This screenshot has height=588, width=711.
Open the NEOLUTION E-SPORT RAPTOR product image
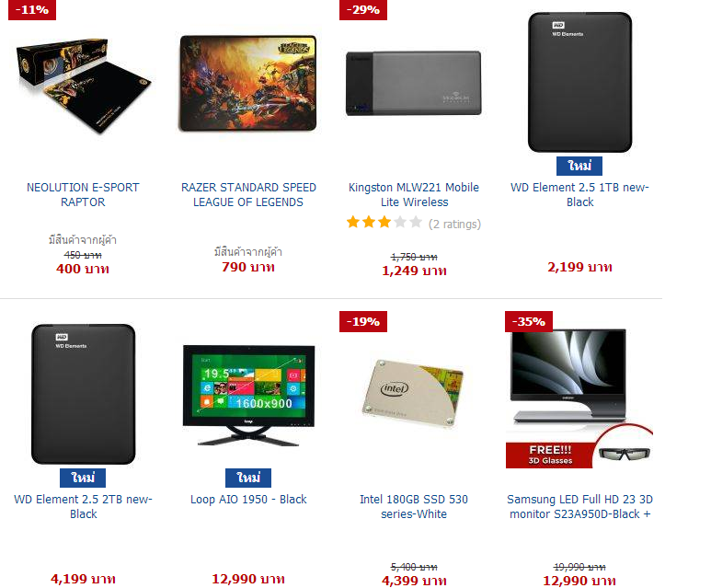pyautogui.click(x=83, y=86)
